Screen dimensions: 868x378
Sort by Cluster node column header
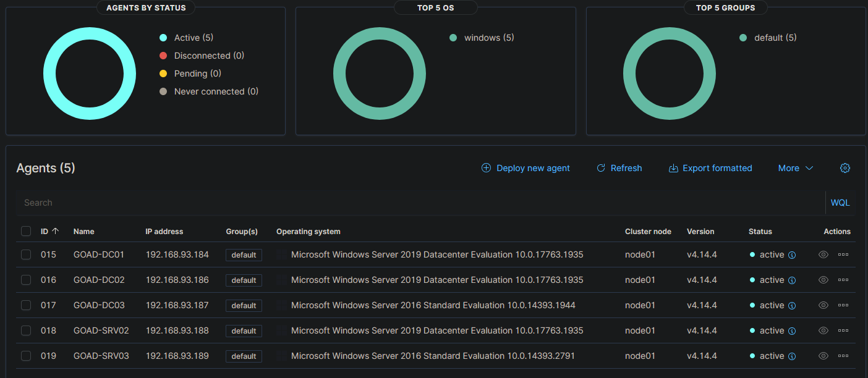click(648, 232)
